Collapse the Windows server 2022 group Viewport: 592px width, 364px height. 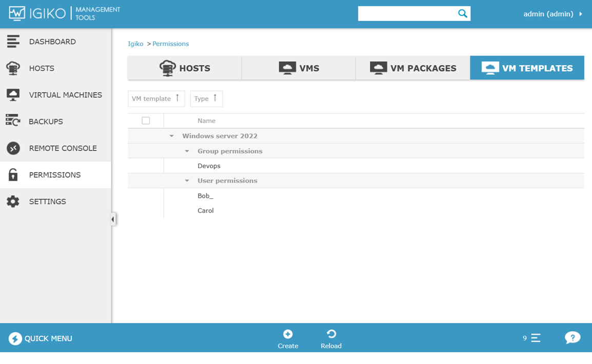pyautogui.click(x=172, y=136)
